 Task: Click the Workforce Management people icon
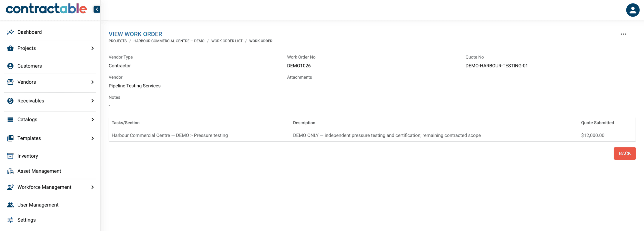(x=10, y=187)
